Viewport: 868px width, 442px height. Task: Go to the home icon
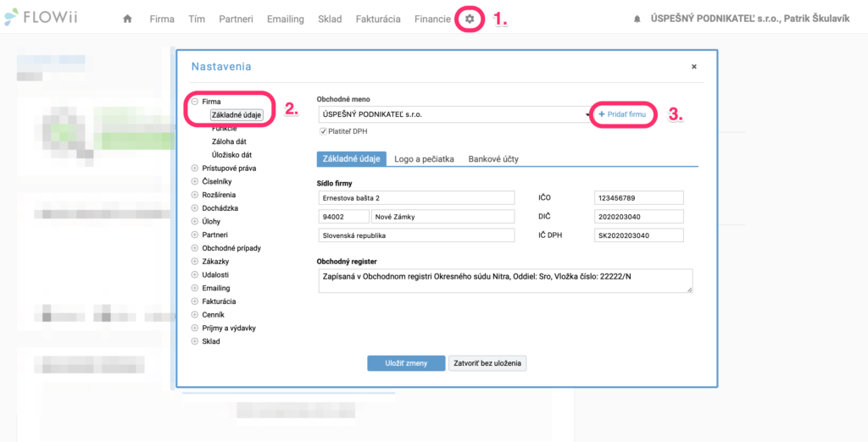[x=127, y=19]
